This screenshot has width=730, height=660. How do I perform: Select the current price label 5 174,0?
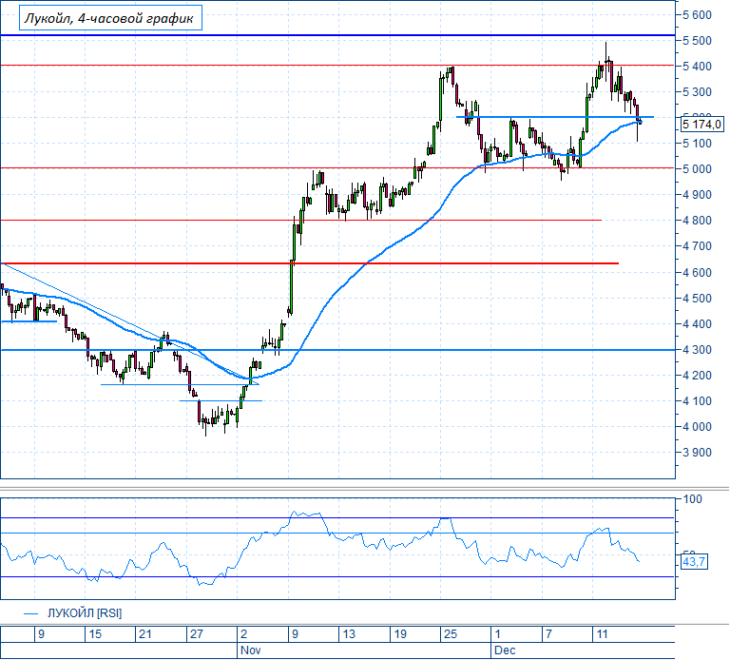click(702, 124)
